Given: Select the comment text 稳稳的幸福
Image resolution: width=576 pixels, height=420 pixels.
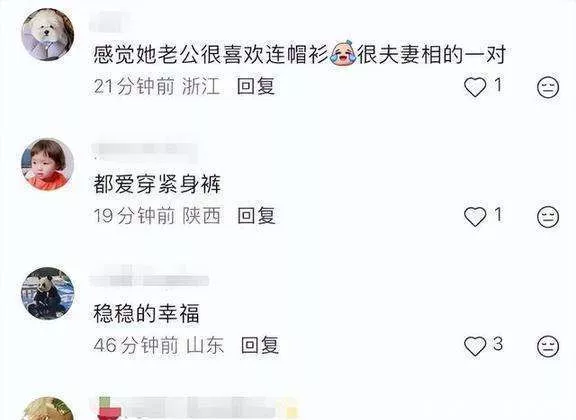Looking at the screenshot, I should (x=146, y=313).
